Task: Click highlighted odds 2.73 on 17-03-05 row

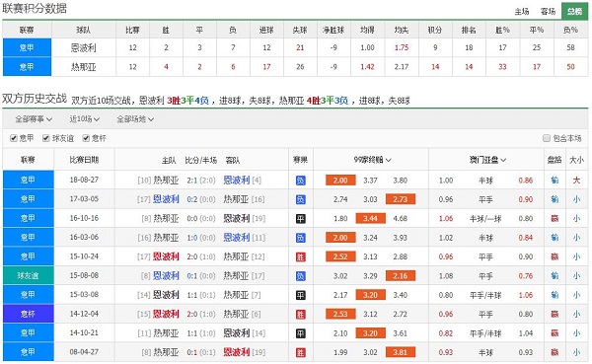Action: (x=401, y=199)
